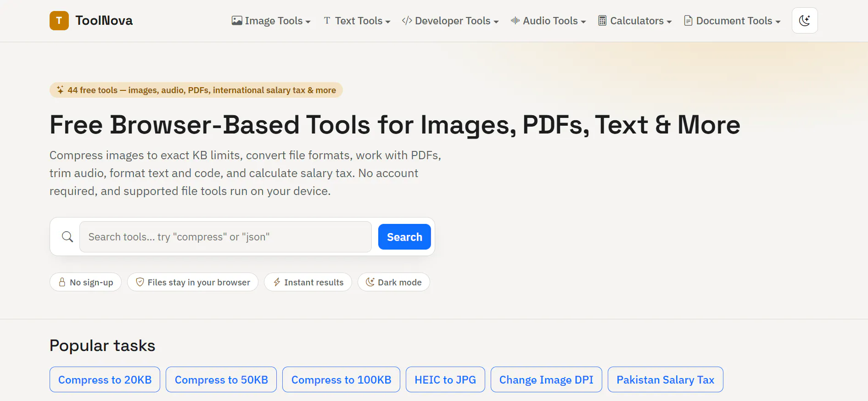
Task: Click the Developer Tools code brackets icon
Action: [x=407, y=21]
